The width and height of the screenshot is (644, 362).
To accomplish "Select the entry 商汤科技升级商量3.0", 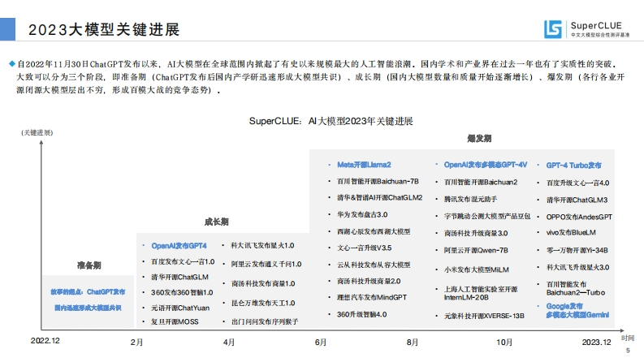I will (x=476, y=233).
